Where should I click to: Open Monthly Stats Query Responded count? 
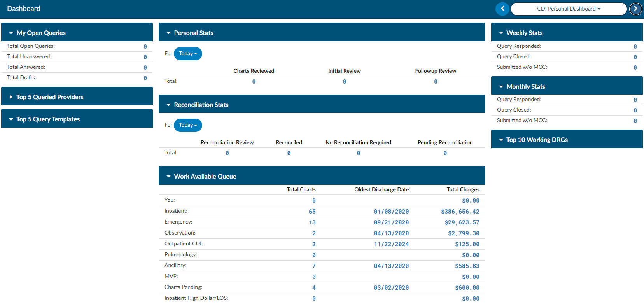click(635, 100)
